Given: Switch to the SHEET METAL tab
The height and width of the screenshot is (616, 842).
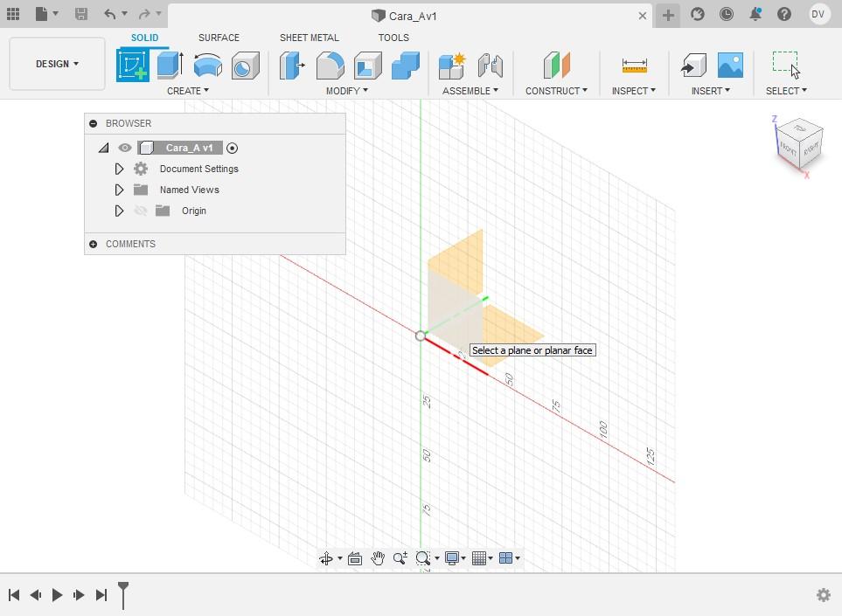Looking at the screenshot, I should point(310,38).
